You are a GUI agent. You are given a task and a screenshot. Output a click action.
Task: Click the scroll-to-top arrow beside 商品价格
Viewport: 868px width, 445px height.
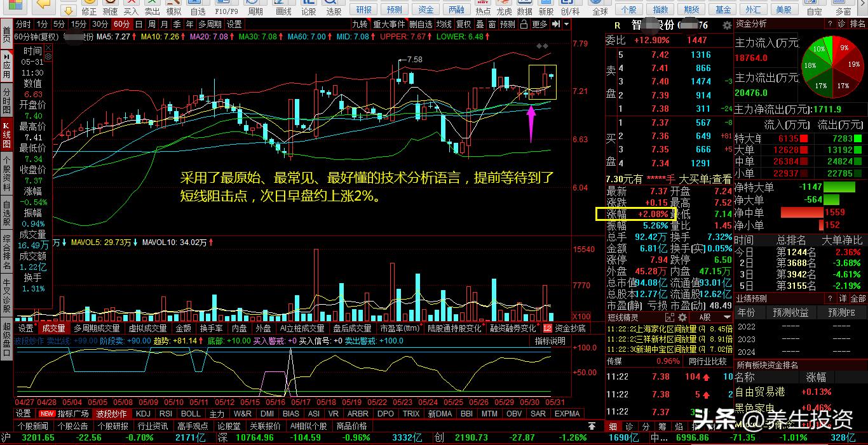click(x=592, y=426)
